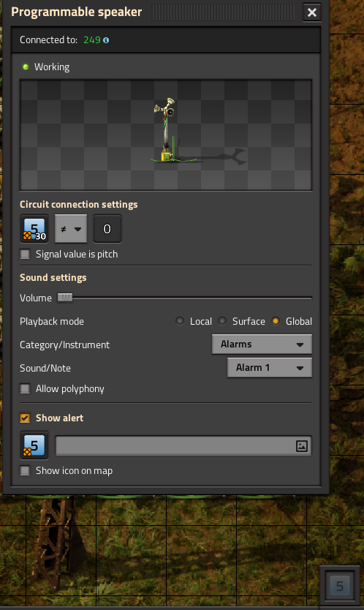This screenshot has height=610, width=364.
Task: Enable Allow polyphony checkbox
Action: 25,388
